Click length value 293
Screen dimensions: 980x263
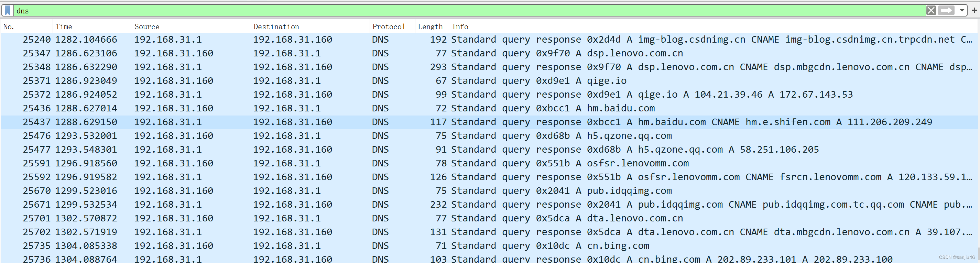point(438,67)
